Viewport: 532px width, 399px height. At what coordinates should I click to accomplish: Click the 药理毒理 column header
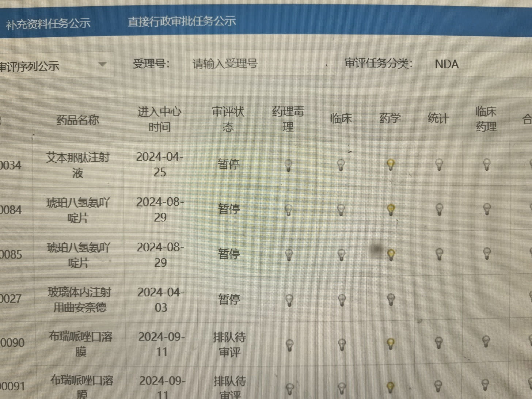pyautogui.click(x=288, y=119)
